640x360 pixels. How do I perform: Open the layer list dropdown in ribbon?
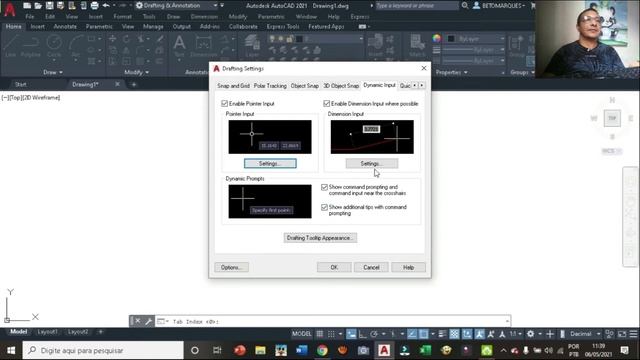(361, 39)
